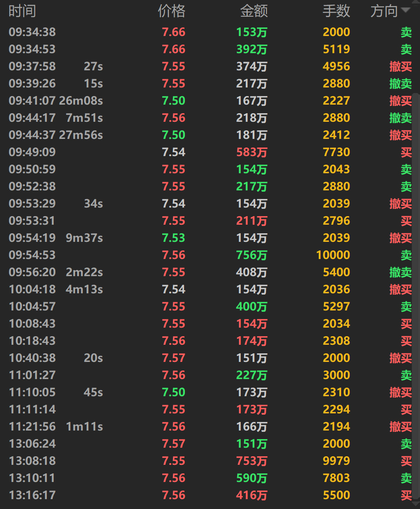This screenshot has height=509, width=420.
Task: Click the 26m08s duration in the 09:41:07 row
Action: tap(81, 101)
